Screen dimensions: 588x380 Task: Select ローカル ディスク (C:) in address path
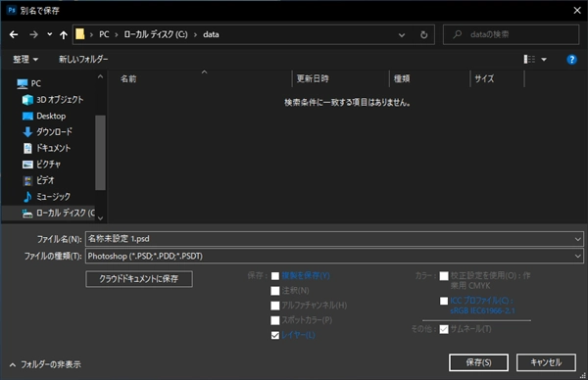point(156,34)
